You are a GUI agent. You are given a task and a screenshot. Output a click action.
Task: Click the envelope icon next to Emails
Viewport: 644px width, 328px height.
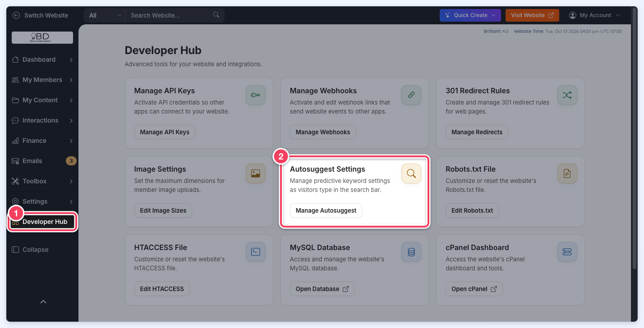15,161
